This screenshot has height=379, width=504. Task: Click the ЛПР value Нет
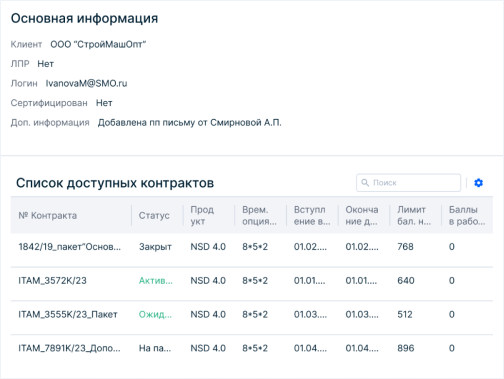(45, 64)
